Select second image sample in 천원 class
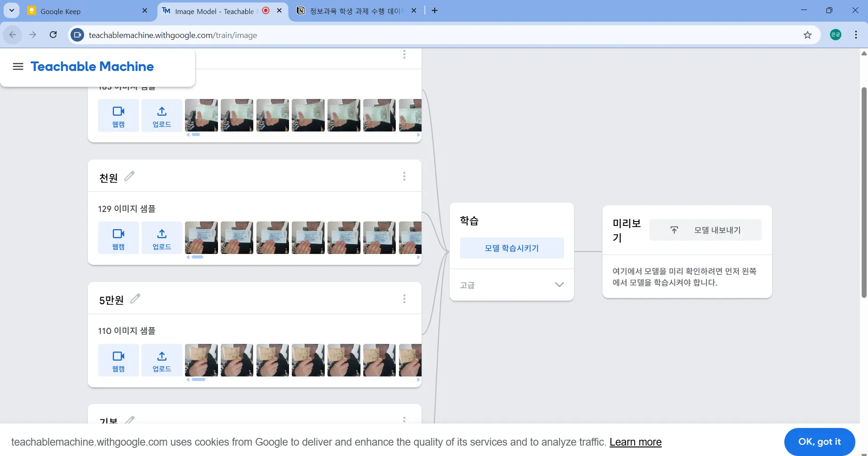Image resolution: width=868 pixels, height=456 pixels. pyautogui.click(x=237, y=238)
